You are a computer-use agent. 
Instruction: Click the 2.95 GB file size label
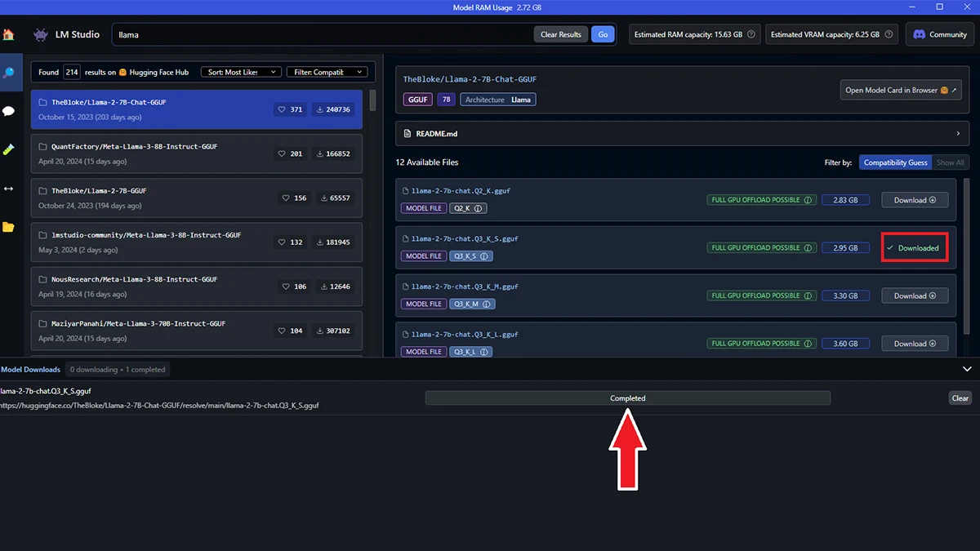845,247
